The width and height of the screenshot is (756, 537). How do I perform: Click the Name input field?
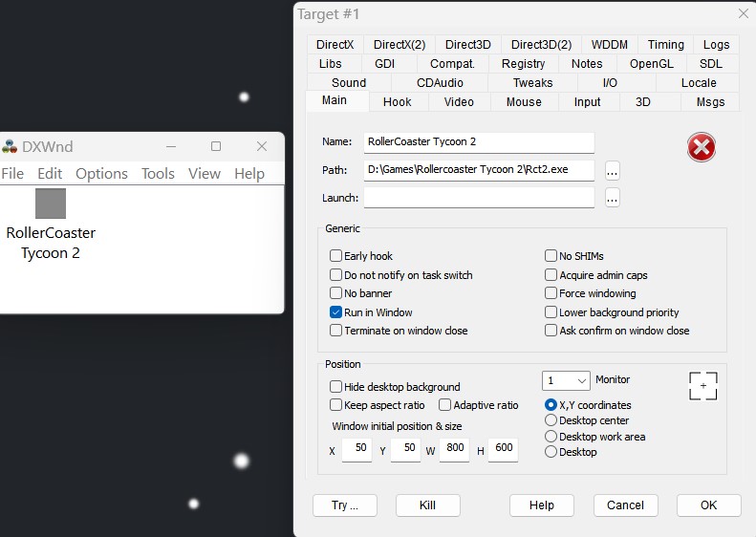479,142
